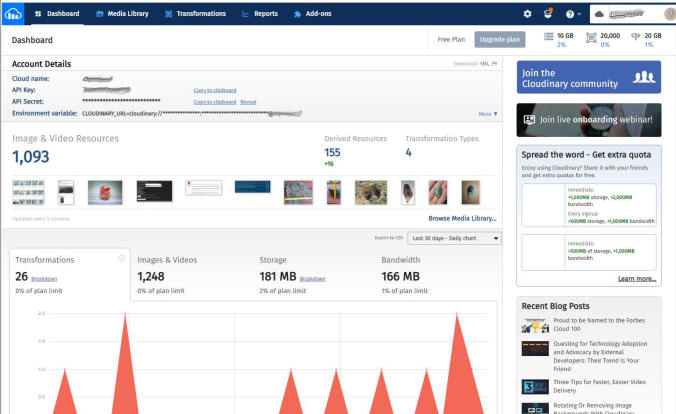The image size is (676, 414).
Task: Click Forbes Cloud 100 post thumbnail
Action: (x=535, y=325)
